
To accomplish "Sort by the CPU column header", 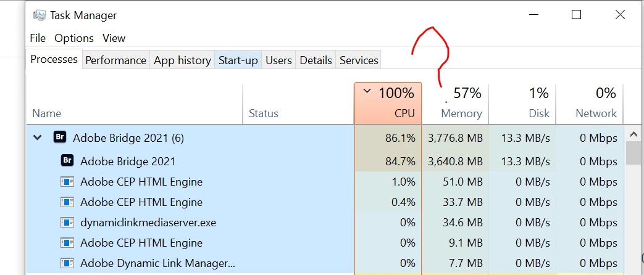I will (388, 104).
